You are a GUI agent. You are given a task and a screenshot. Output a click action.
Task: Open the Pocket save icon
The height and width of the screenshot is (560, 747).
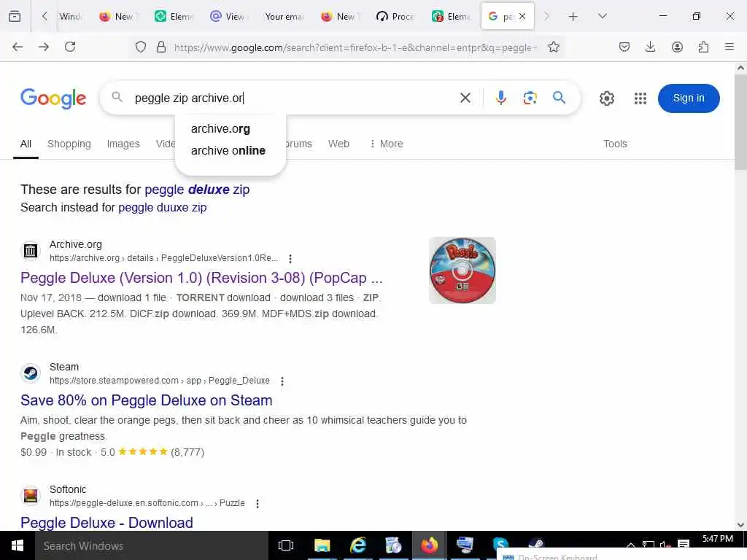coord(624,47)
